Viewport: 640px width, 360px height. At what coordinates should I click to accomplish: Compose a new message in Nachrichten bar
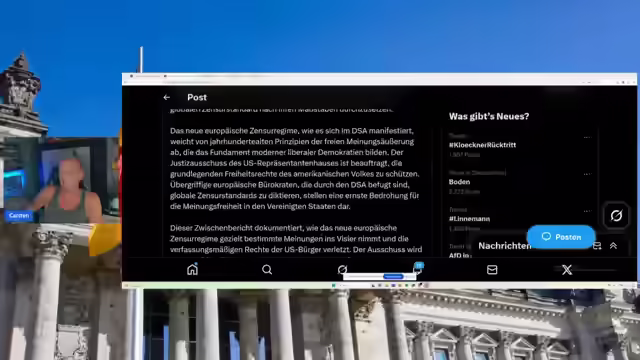[x=597, y=246]
